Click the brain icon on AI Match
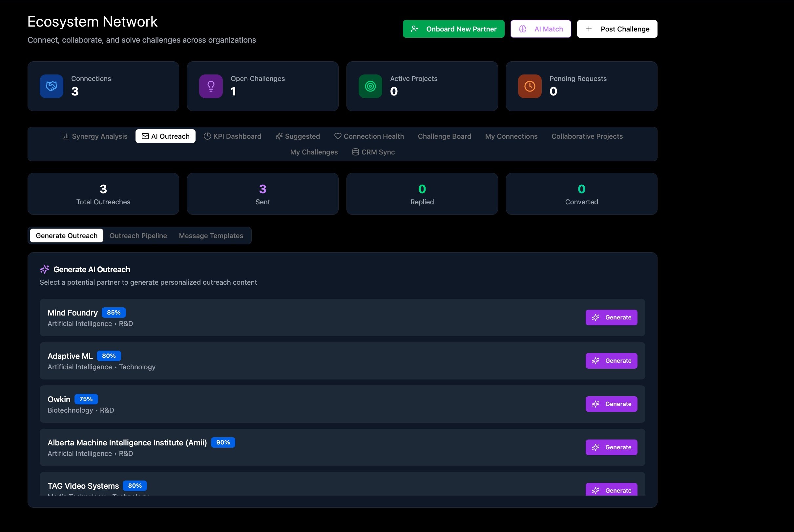The height and width of the screenshot is (532, 794). [x=523, y=29]
